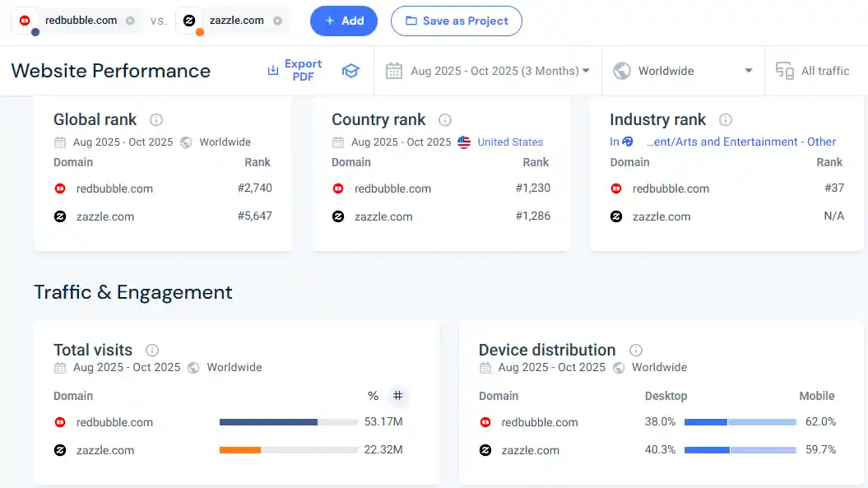Open United States country rank link
Viewport: 868px width, 488px height.
[509, 142]
